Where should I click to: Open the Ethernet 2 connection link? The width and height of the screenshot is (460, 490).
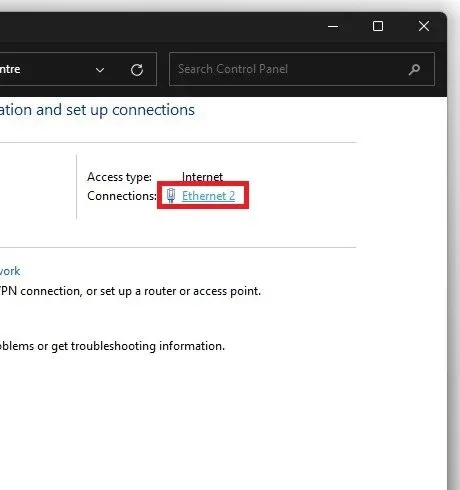pyautogui.click(x=208, y=196)
